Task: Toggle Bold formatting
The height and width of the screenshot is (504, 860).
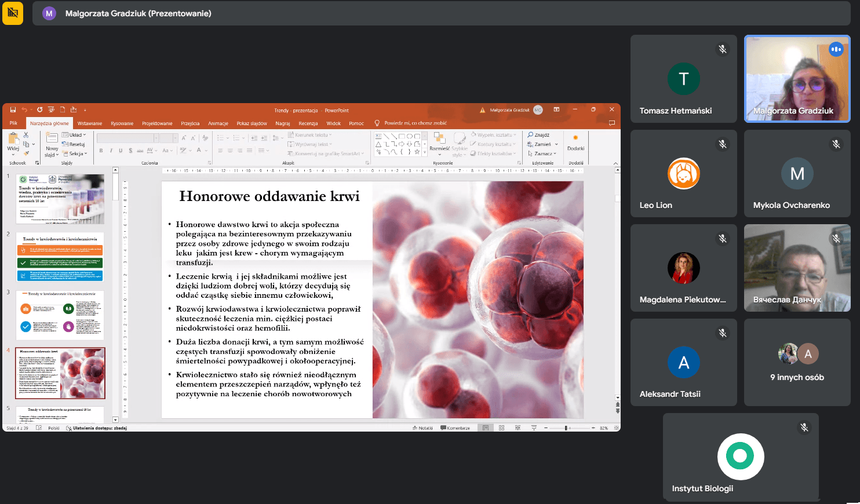Action: (101, 151)
